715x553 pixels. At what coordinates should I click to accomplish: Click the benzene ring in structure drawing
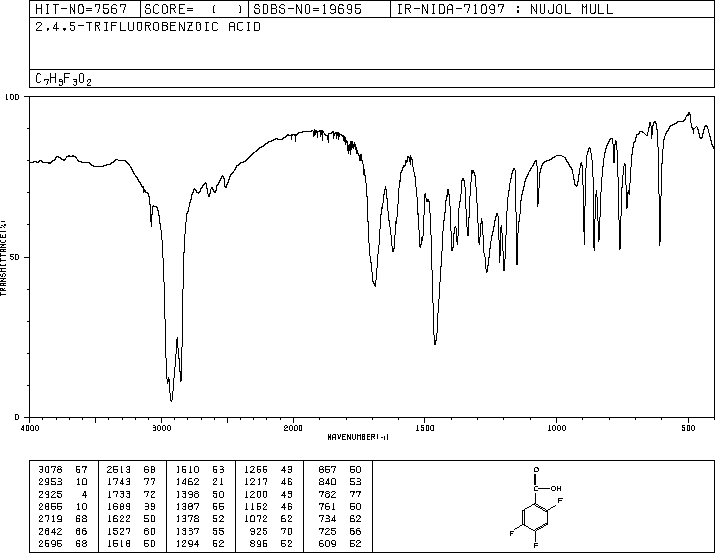tap(536, 517)
